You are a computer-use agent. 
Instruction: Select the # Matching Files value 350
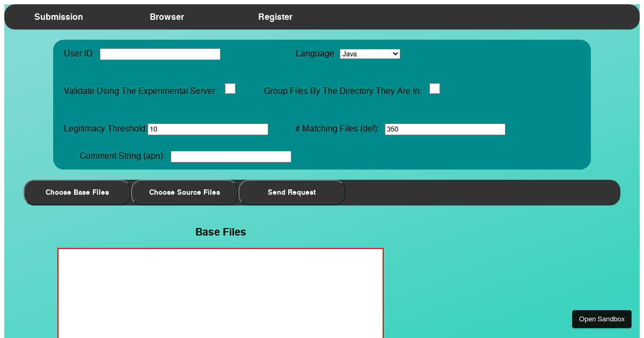pos(444,129)
